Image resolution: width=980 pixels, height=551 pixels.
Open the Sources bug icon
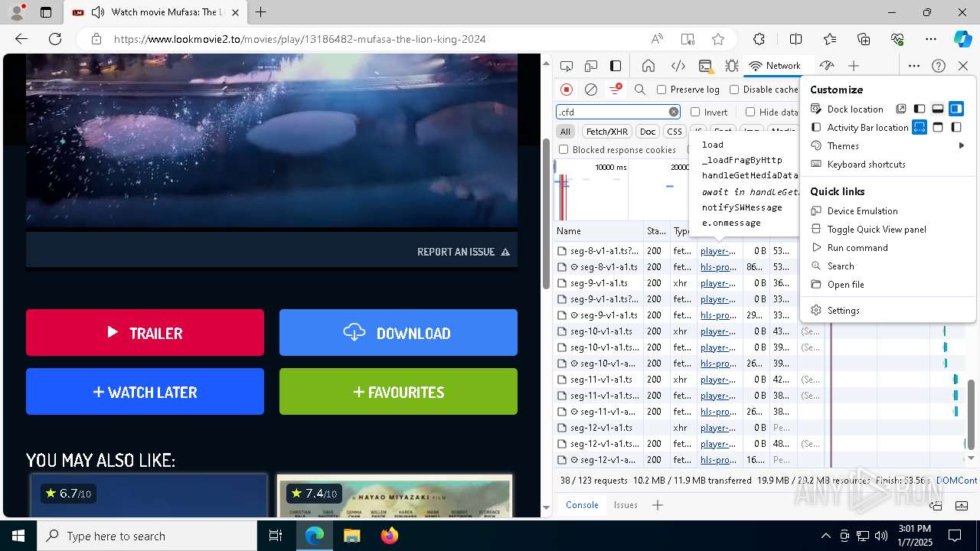coord(731,66)
